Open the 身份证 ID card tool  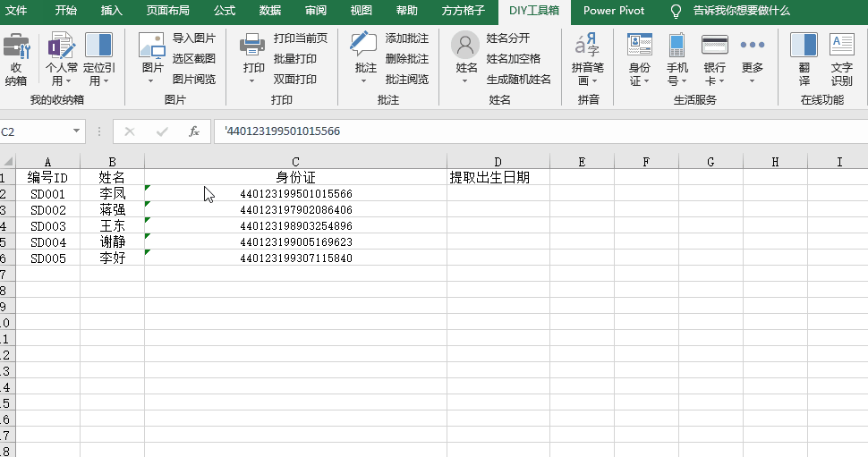point(640,46)
